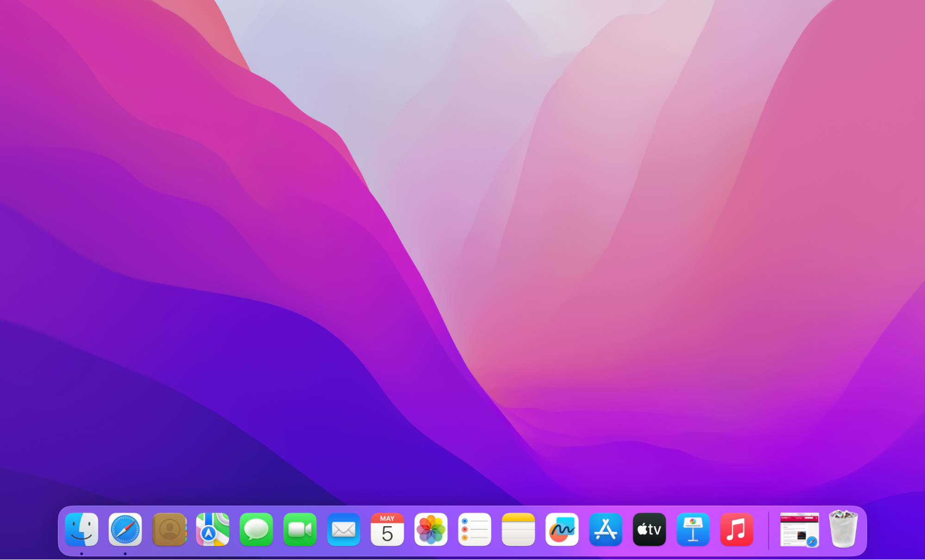The height and width of the screenshot is (560, 925).
Task: Launch Safari from the Dock
Action: (x=125, y=529)
